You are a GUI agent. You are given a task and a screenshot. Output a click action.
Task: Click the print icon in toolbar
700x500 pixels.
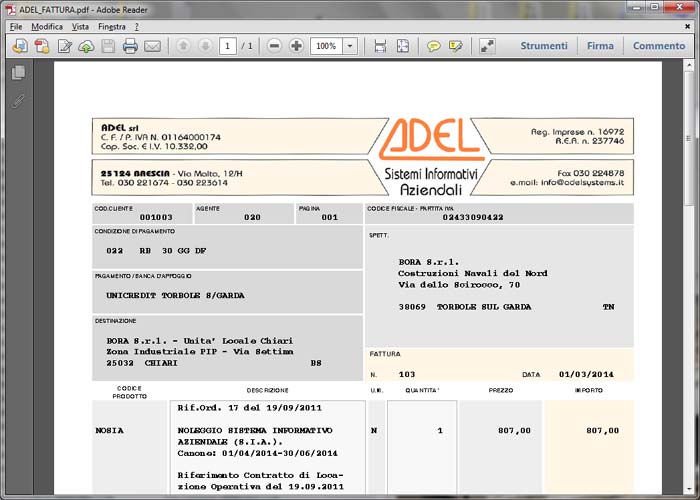tap(130, 46)
